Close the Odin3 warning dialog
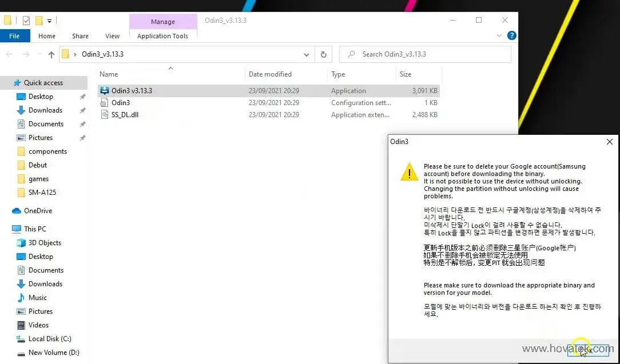This screenshot has width=620, height=364. click(x=609, y=142)
